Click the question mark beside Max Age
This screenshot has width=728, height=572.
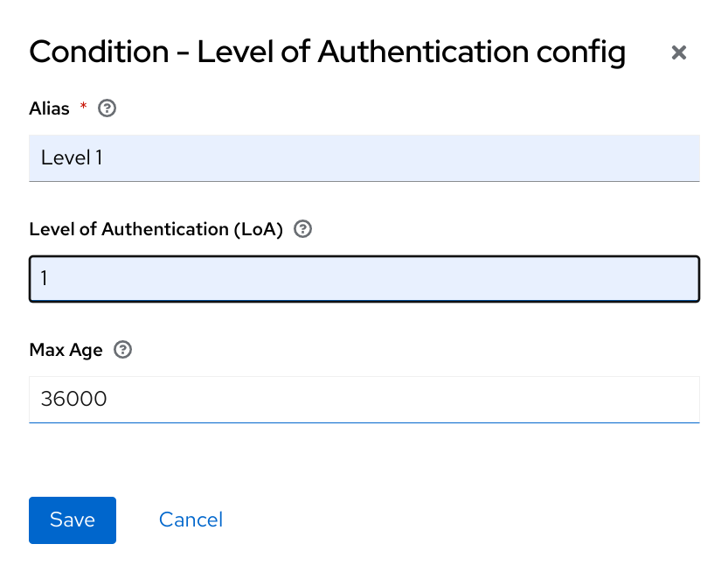[122, 349]
